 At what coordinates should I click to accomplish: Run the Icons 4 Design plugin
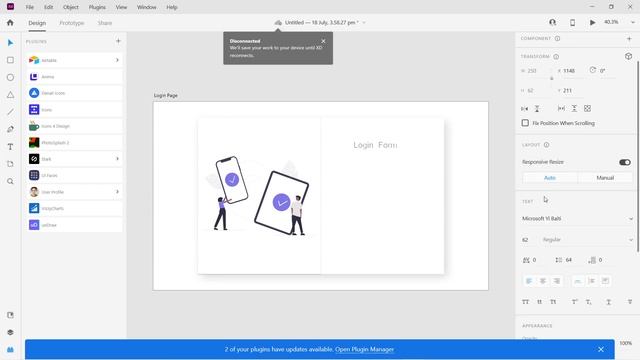[x=74, y=126]
